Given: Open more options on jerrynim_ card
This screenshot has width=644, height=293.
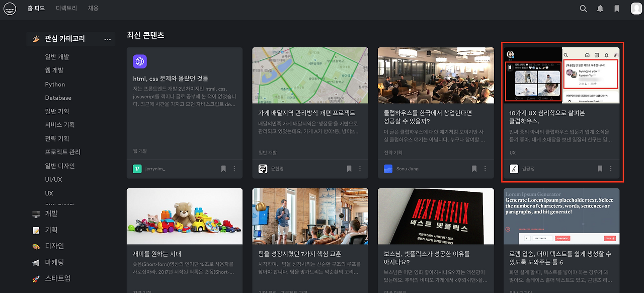Looking at the screenshot, I should click(234, 169).
